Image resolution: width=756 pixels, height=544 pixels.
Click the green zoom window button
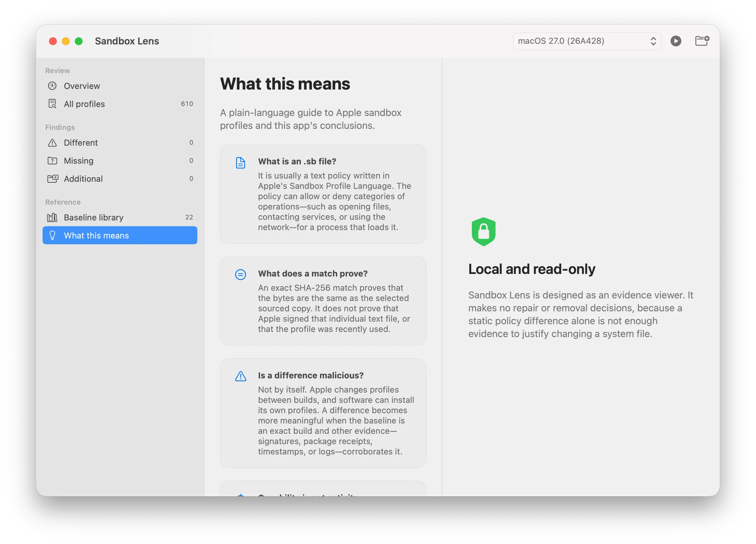click(x=79, y=41)
